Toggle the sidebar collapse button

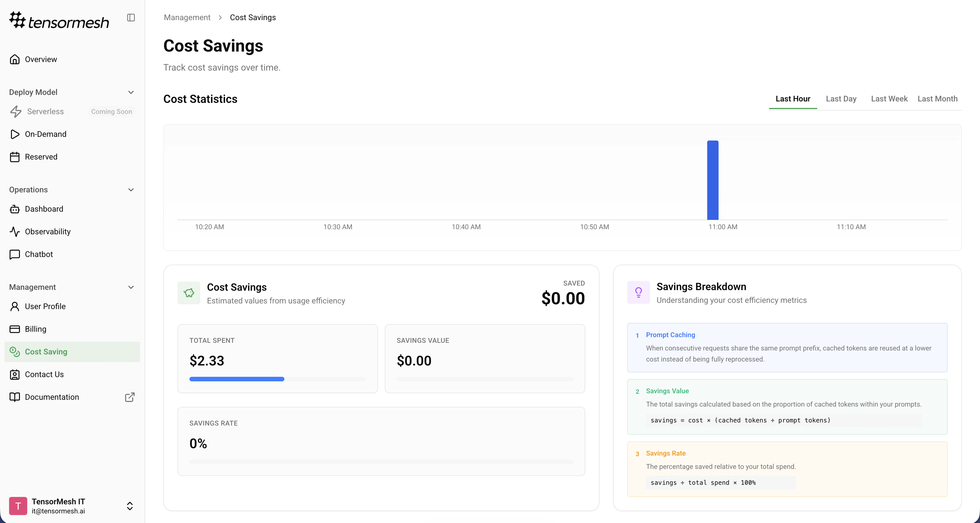[x=131, y=18]
